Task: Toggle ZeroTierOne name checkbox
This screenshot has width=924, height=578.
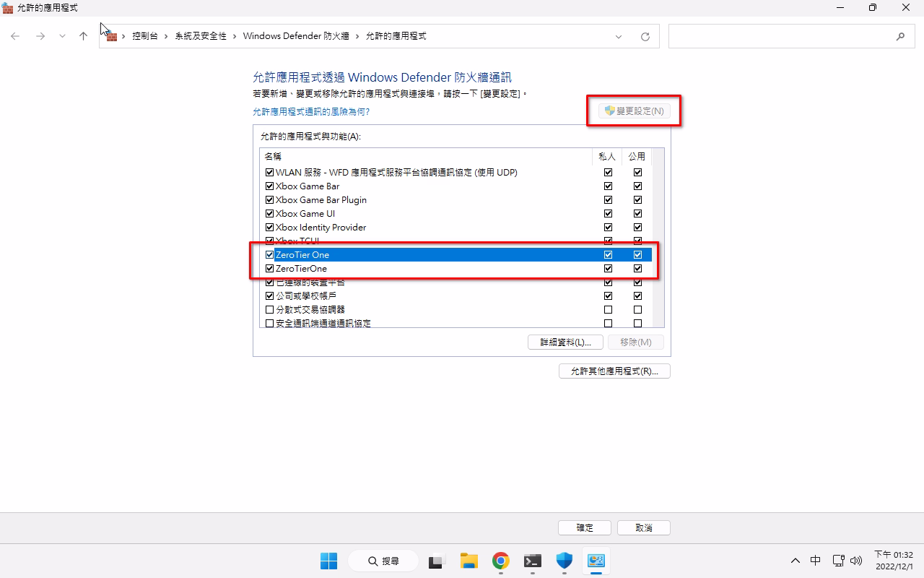Action: (270, 269)
